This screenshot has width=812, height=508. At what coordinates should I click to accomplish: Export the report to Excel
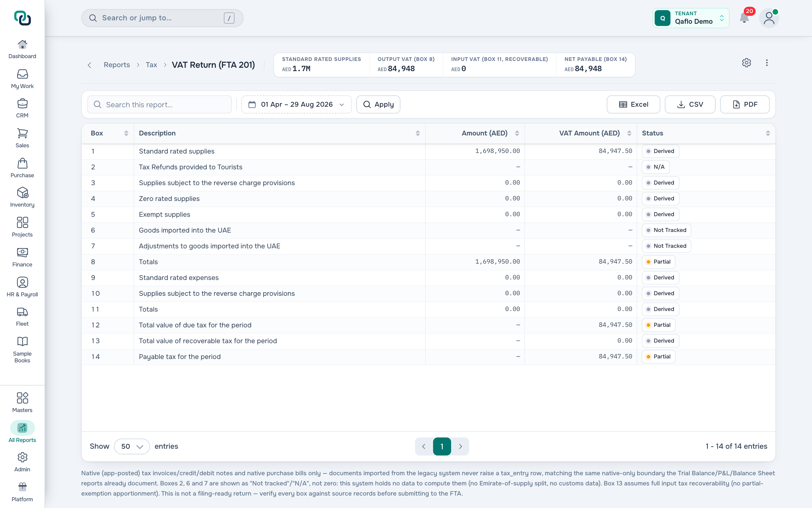[x=633, y=104]
